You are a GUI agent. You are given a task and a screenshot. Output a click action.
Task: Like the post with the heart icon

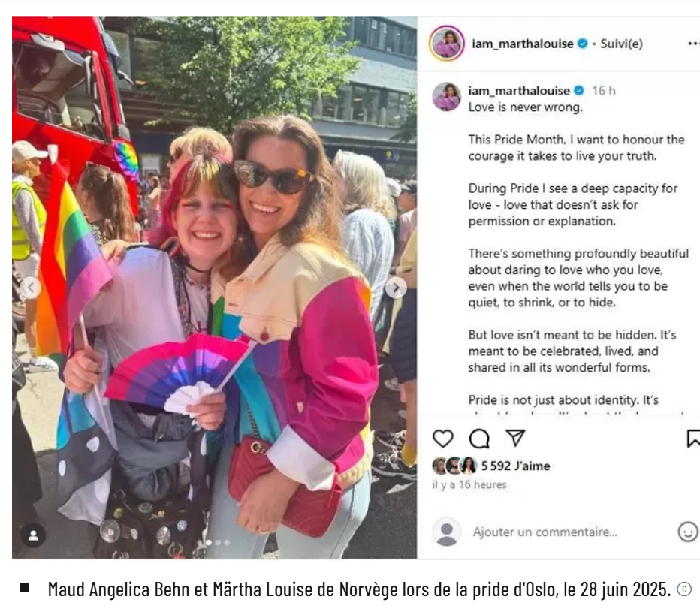pyautogui.click(x=443, y=439)
